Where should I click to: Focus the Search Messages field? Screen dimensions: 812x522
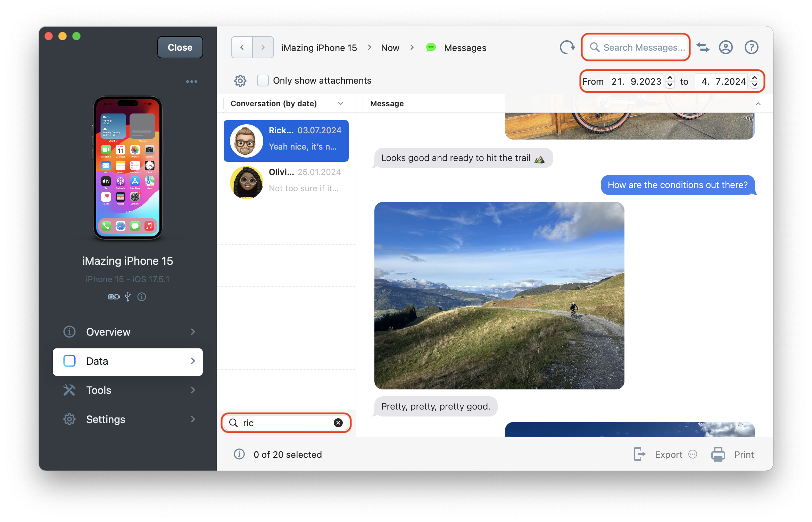(x=636, y=47)
